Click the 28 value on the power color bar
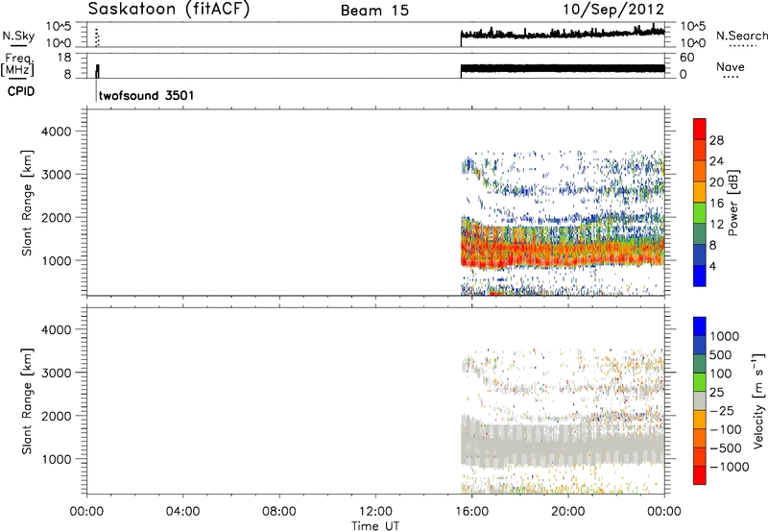The image size is (768, 532). pyautogui.click(x=716, y=140)
